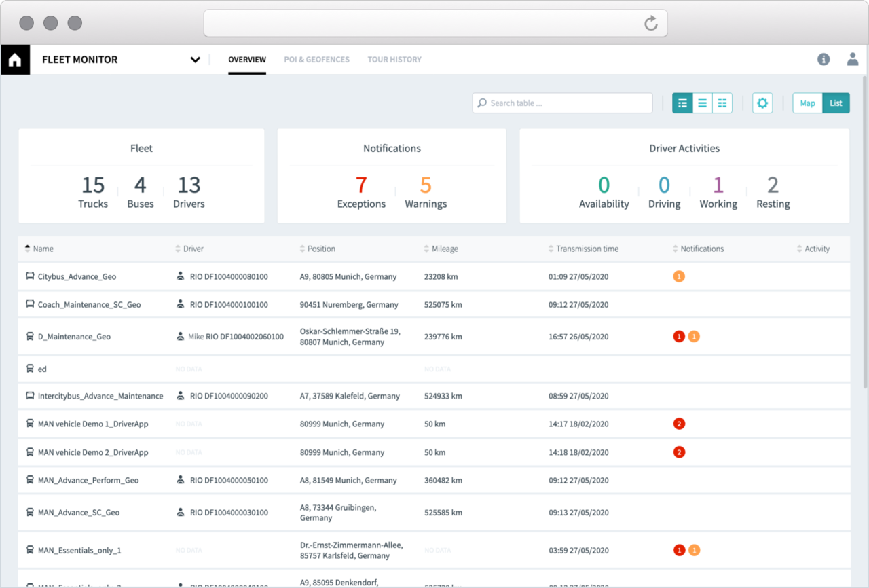Filter by 1 Working drivers

point(718,192)
